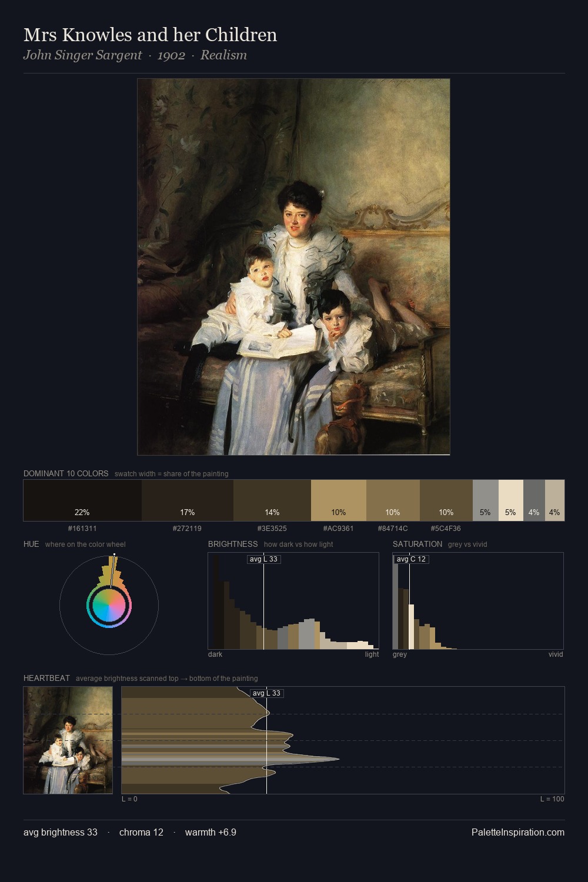Viewport: 588px width, 882px height.
Task: Click the hex code #161311
Action: pos(82,529)
